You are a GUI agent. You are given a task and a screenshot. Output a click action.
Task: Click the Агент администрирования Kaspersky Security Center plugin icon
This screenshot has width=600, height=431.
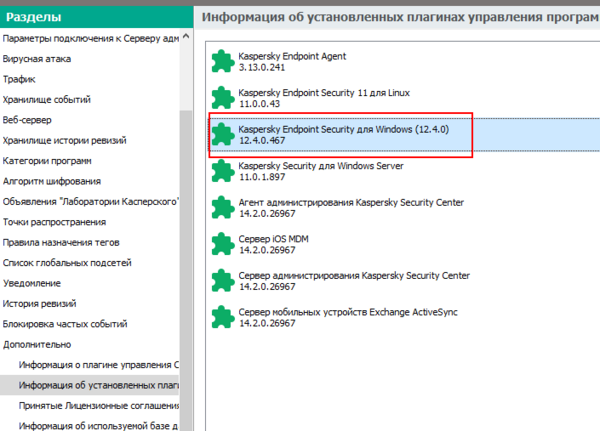pos(223,207)
